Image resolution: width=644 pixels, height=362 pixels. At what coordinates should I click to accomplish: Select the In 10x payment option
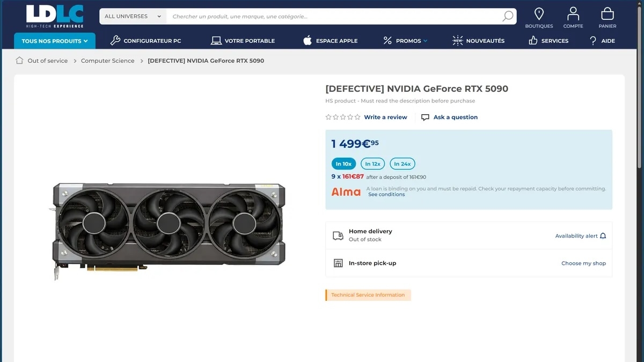pos(343,164)
